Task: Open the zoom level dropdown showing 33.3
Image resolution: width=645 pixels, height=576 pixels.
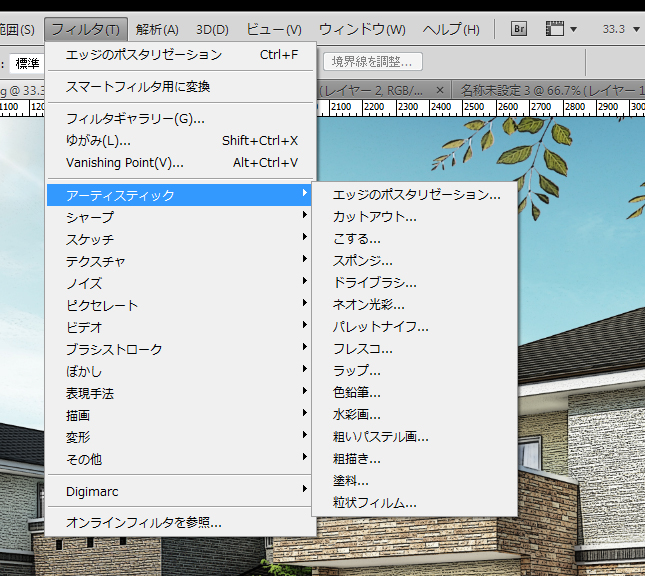Action: [620, 29]
